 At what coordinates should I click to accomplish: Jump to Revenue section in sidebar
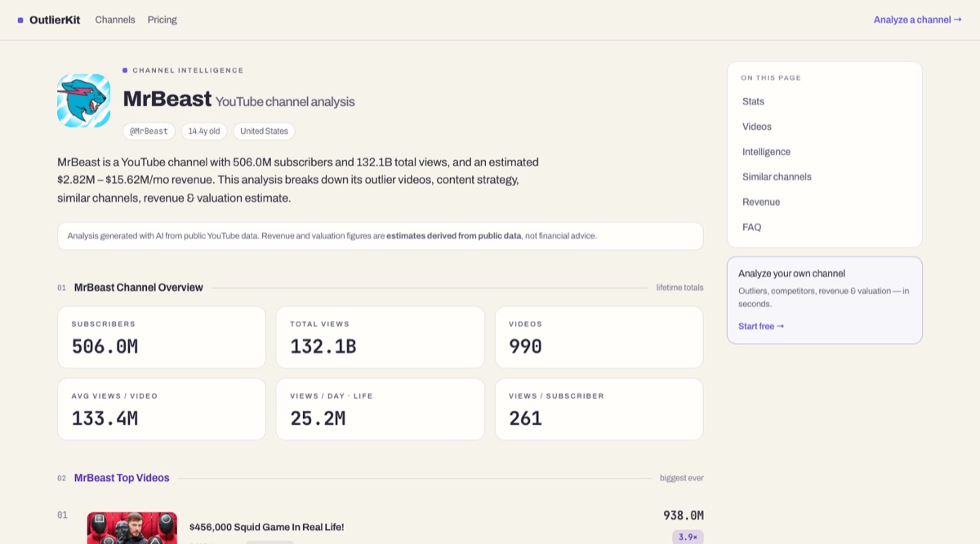pyautogui.click(x=761, y=202)
